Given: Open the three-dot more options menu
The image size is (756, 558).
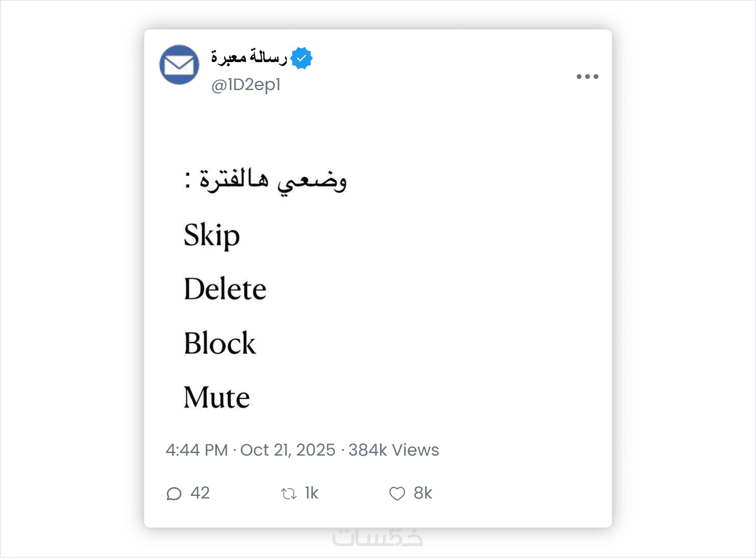Looking at the screenshot, I should point(587,77).
